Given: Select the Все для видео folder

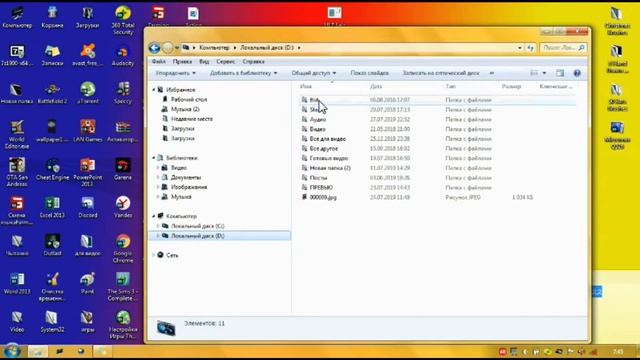Looking at the screenshot, I should click(327, 139).
